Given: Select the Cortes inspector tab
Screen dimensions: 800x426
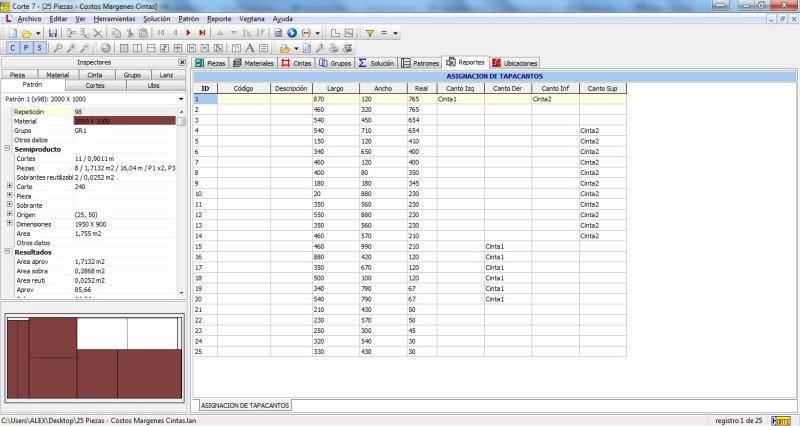Looking at the screenshot, I should pos(94,86).
